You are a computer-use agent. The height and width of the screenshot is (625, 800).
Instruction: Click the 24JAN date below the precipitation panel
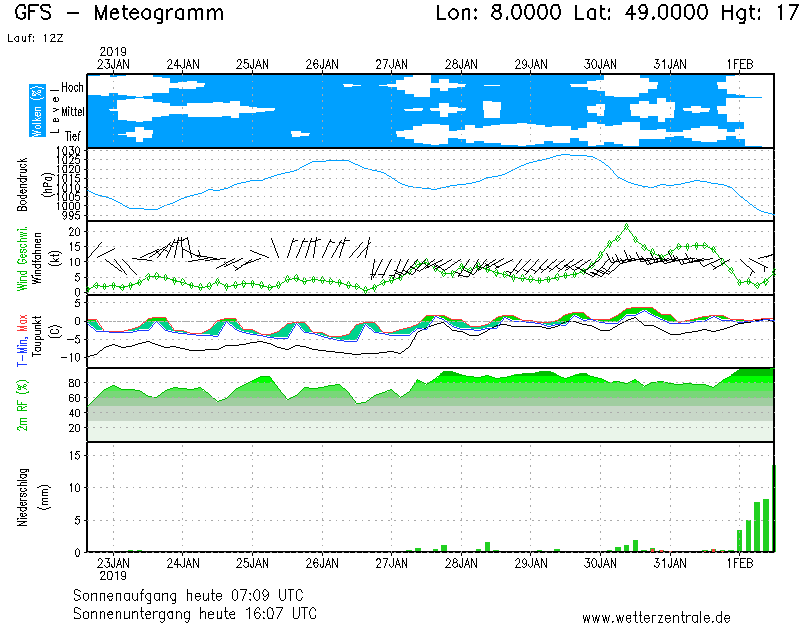[x=183, y=563]
